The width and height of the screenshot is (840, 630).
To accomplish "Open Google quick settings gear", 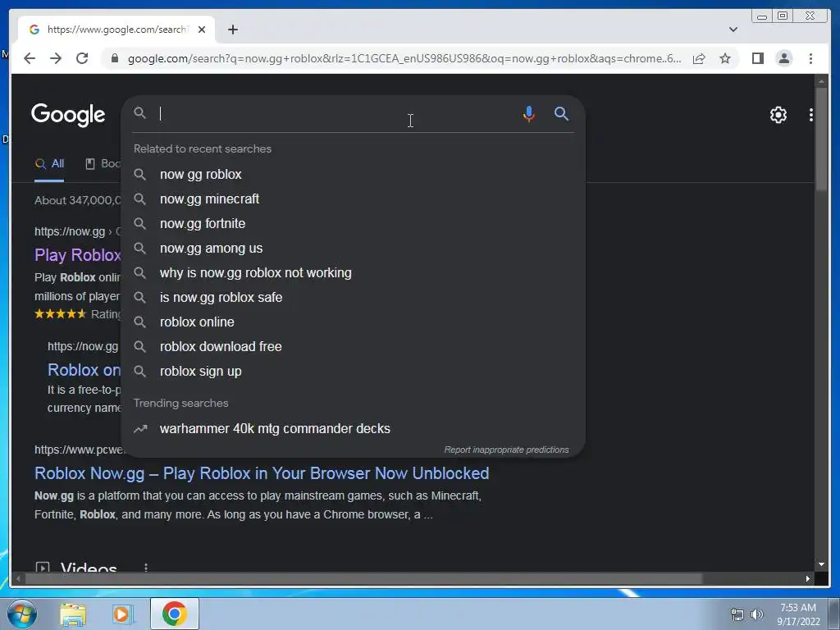I will 778,115.
